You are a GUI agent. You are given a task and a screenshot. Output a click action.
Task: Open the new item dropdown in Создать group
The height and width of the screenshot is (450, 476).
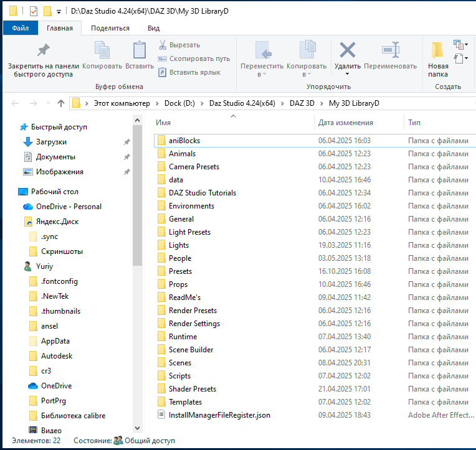460,45
